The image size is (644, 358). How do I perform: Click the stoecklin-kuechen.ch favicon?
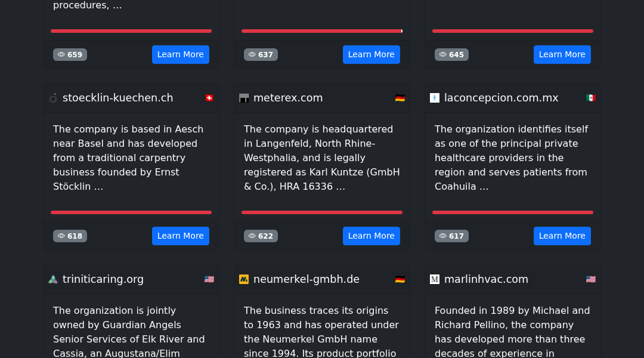[x=53, y=98]
